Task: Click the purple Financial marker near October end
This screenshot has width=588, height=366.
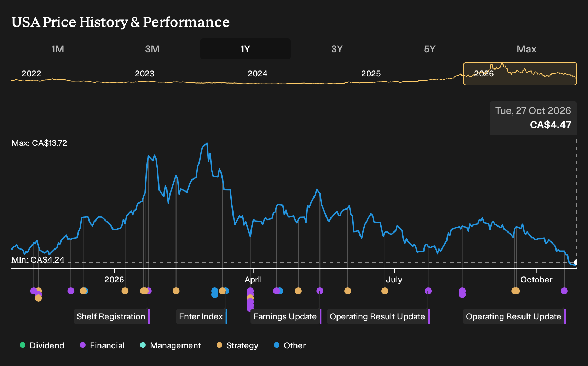Action: [564, 291]
